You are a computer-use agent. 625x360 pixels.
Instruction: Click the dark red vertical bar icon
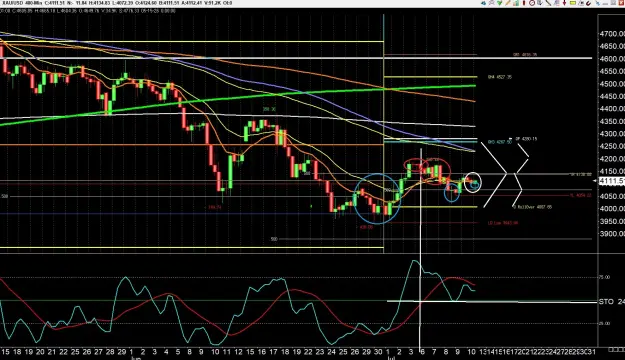[x=524, y=3]
